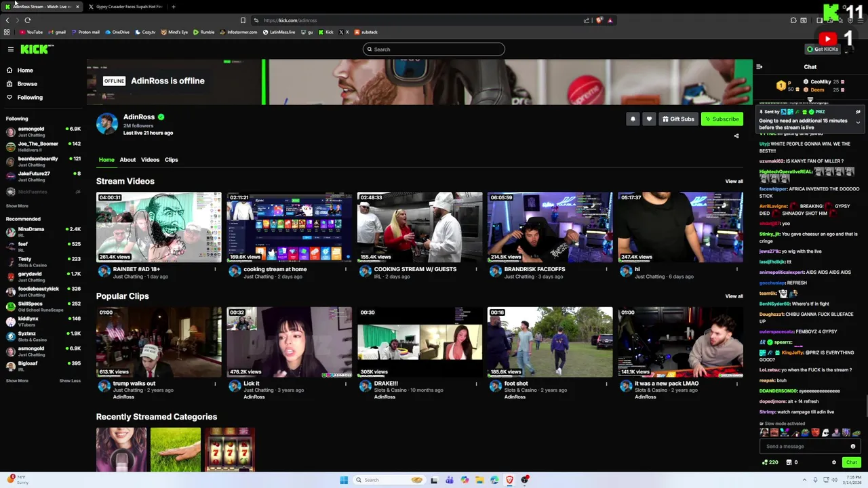Open options menu for RAINBET #AD 18+
The width and height of the screenshot is (868, 488).
[x=215, y=270]
